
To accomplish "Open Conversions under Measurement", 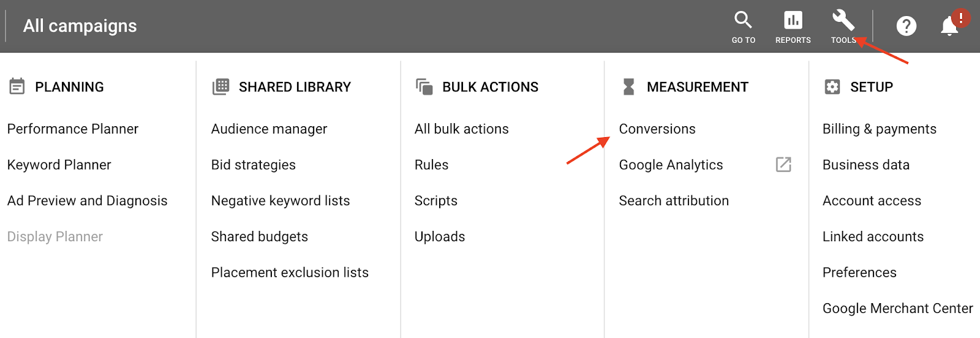I will (657, 129).
